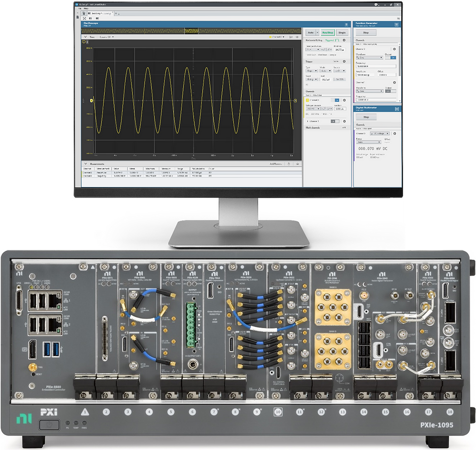476x450 pixels.
Task: Click highlighted window in waveform overview strip
Action: coord(191,31)
